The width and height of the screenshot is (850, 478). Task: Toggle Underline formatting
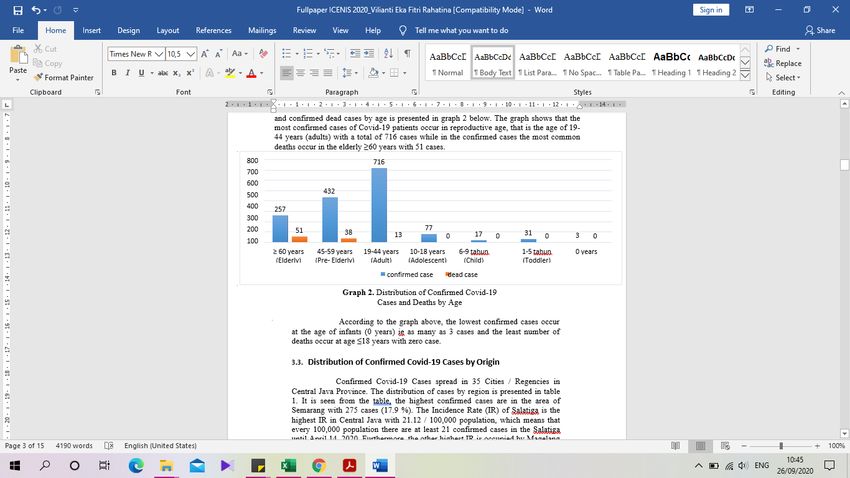pyautogui.click(x=141, y=73)
